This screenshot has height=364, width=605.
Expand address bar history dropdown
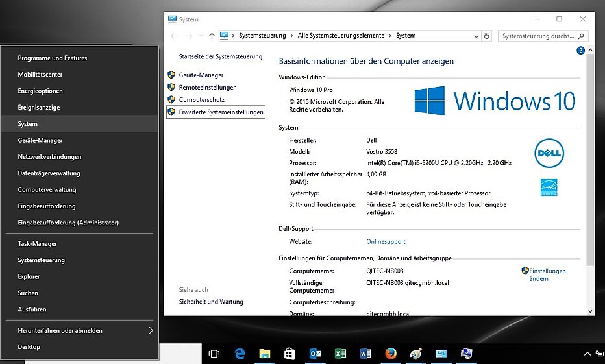point(476,36)
